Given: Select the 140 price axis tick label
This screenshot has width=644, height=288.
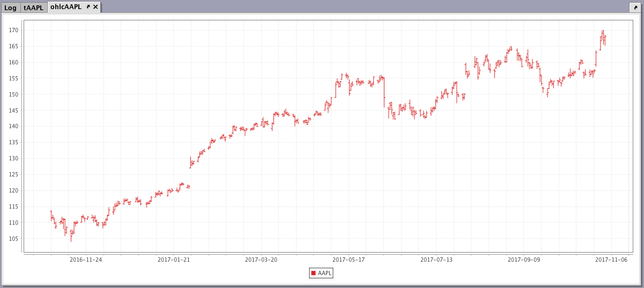Looking at the screenshot, I should coord(14,127).
